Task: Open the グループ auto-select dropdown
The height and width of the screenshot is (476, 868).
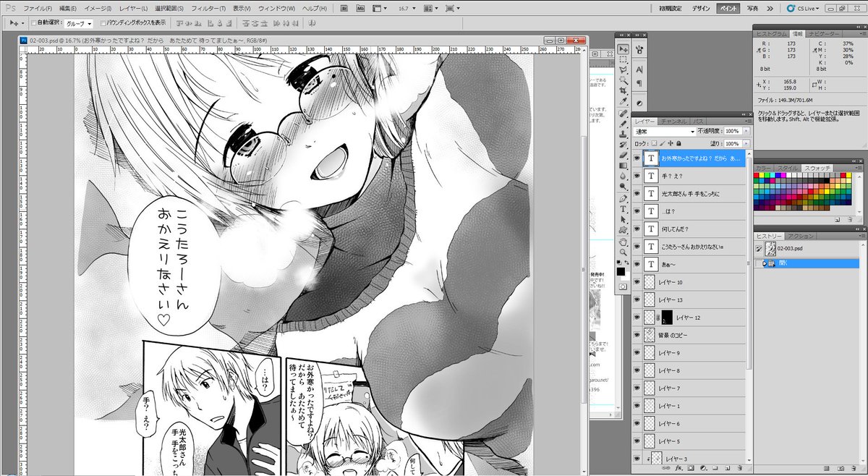Action: tap(79, 23)
